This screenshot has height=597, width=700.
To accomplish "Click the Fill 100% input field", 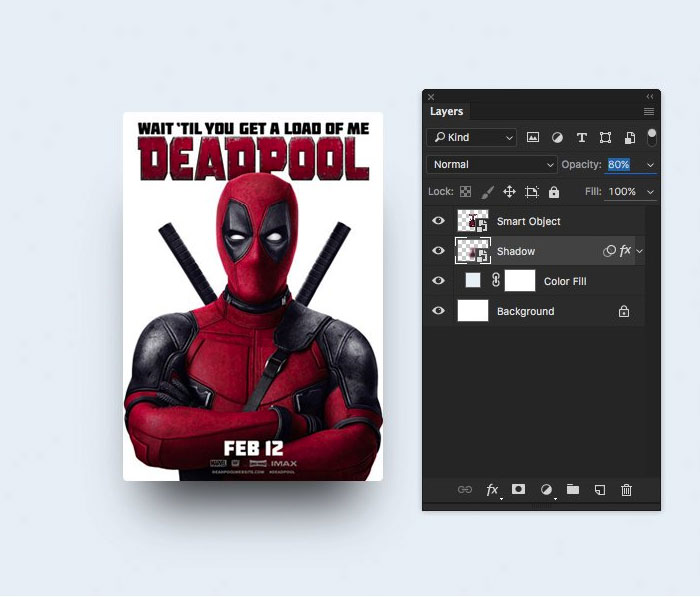I will click(623, 192).
